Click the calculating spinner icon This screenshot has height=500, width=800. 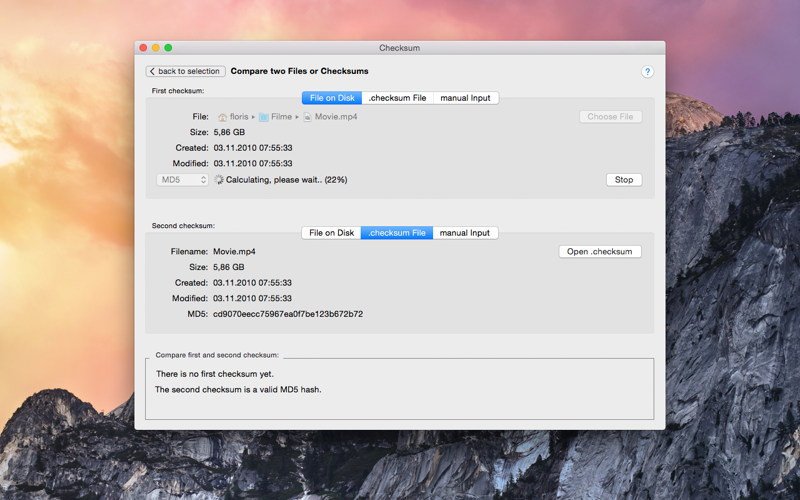point(219,180)
